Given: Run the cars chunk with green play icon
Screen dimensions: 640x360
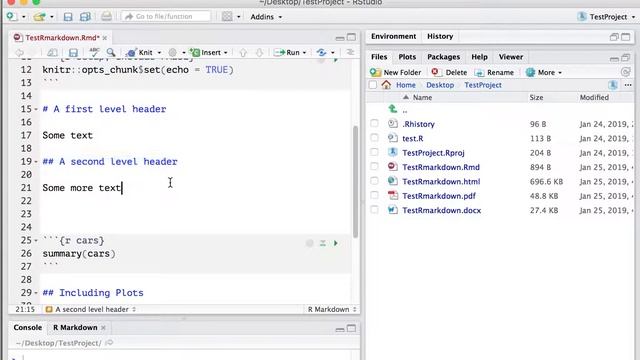Looking at the screenshot, I should [336, 243].
